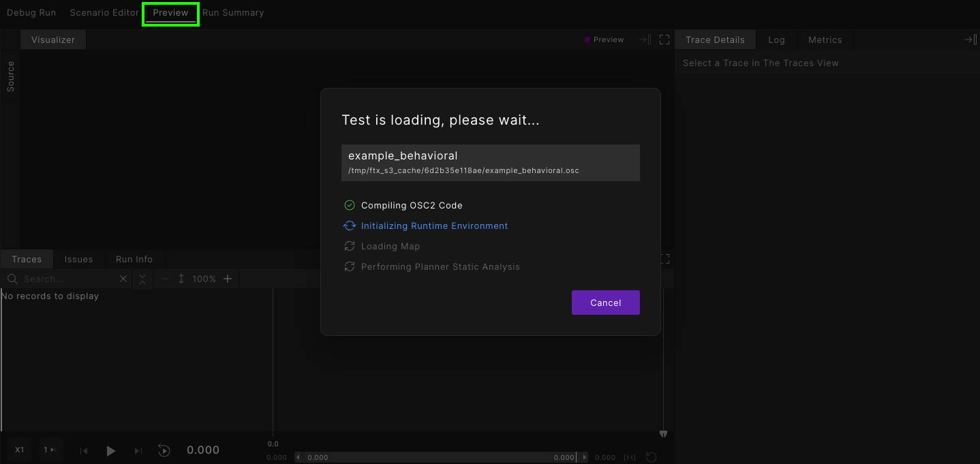Click the collapse all traces icon
The width and height of the screenshot is (980, 464).
coord(142,279)
